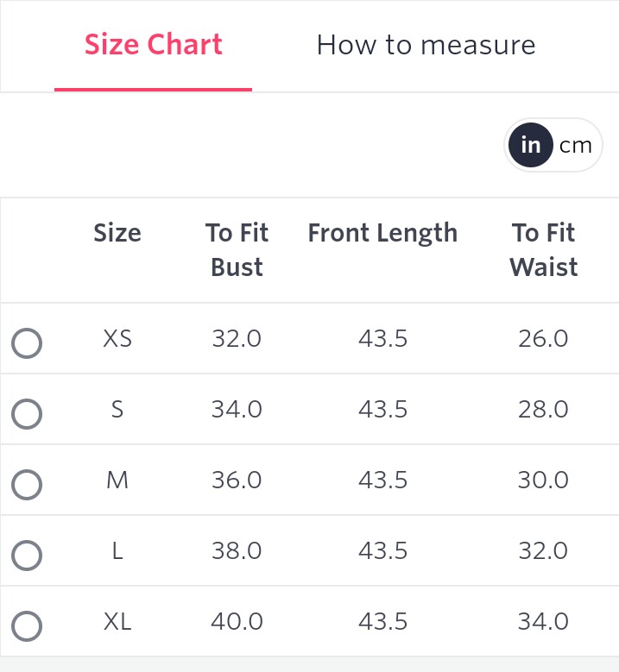Switch units to cm
Image resolution: width=619 pixels, height=672 pixels.
coord(575,145)
